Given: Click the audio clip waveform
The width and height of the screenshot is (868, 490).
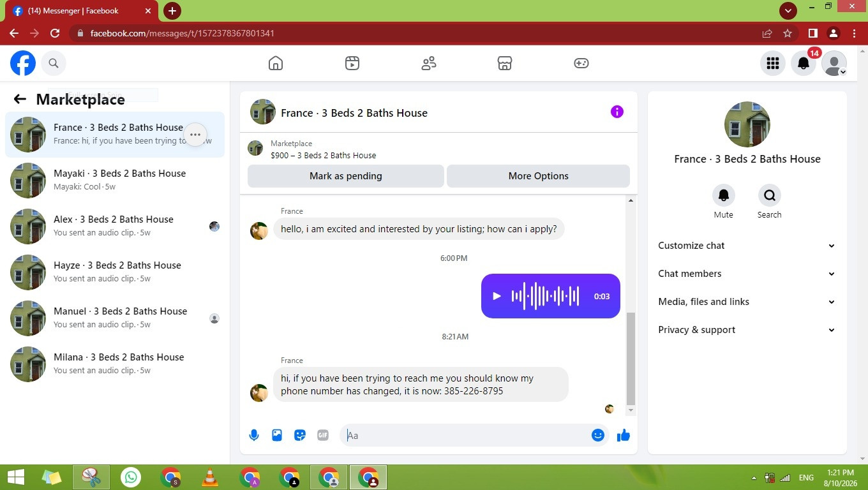Looking at the screenshot, I should tap(545, 296).
